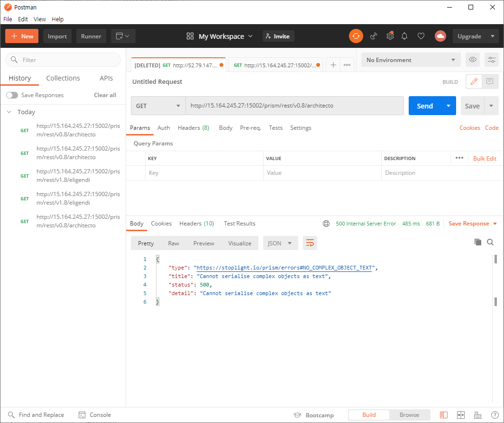The image size is (504, 423).
Task: Open the GET method dropdown
Action: click(158, 106)
